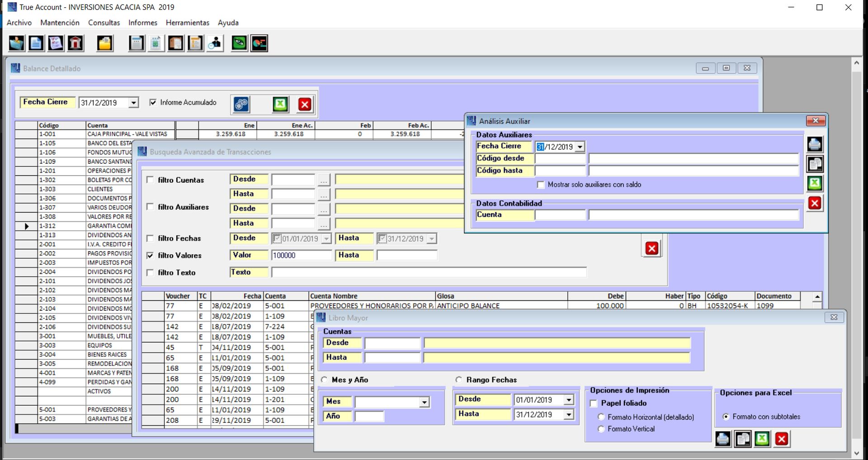Open the Consultas menu
Screen dimensions: 868x460
tap(104, 23)
